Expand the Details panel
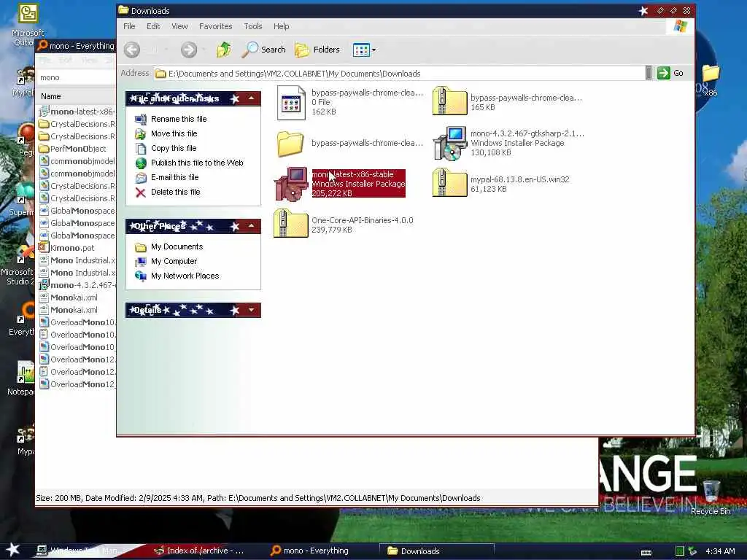This screenshot has height=560, width=747. (251, 310)
